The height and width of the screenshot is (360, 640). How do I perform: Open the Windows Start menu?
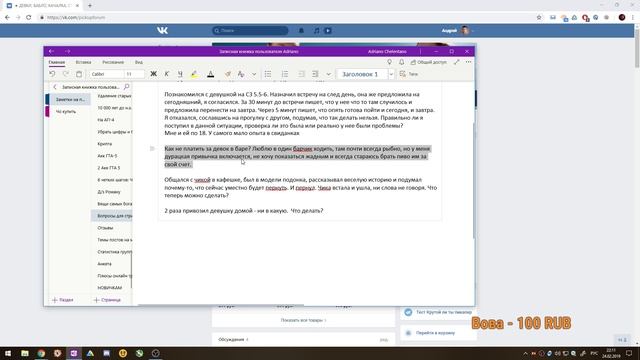click(8, 353)
